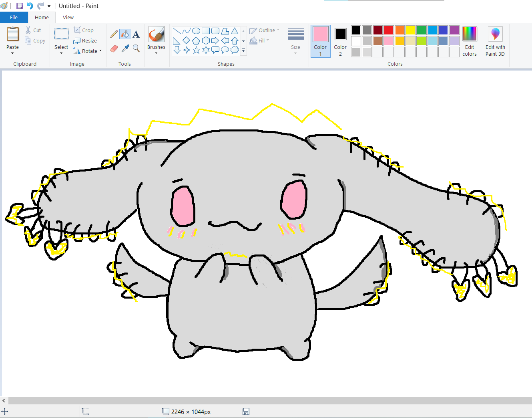The width and height of the screenshot is (532, 418).
Task: Select the Fill with color bucket tool
Action: click(125, 34)
